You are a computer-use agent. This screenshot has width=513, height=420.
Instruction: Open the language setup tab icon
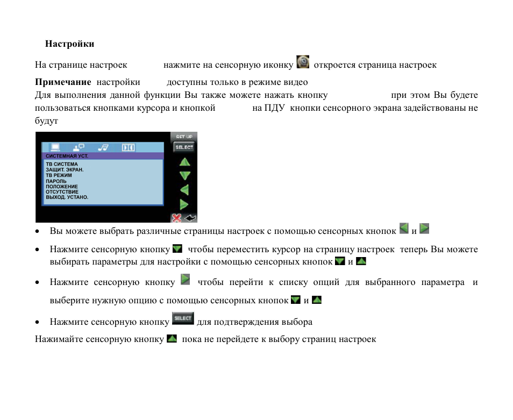coord(79,147)
